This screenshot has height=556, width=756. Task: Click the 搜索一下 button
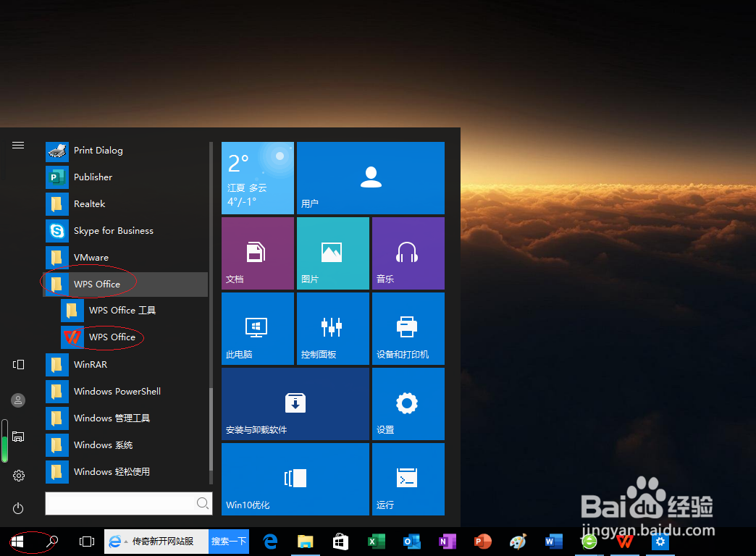tap(229, 542)
